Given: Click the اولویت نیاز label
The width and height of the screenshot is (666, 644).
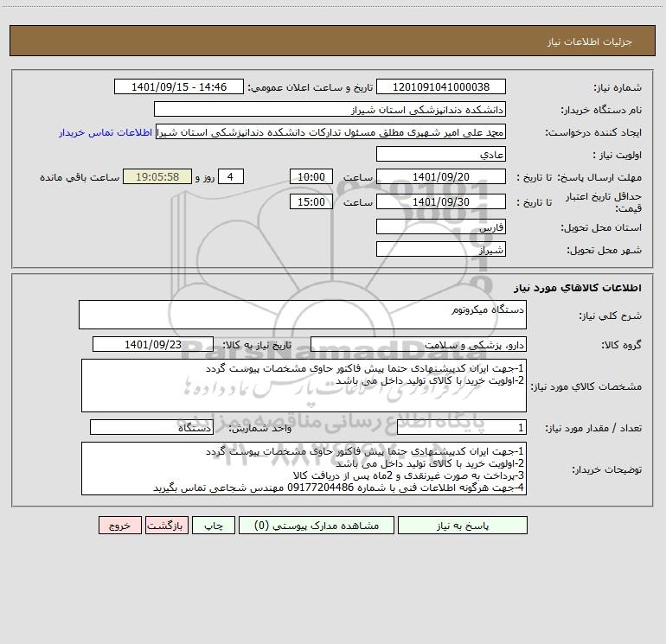Looking at the screenshot, I should point(618,156).
